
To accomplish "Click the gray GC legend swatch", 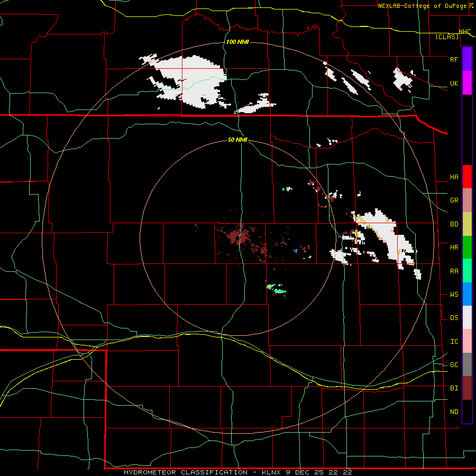I will [467, 364].
